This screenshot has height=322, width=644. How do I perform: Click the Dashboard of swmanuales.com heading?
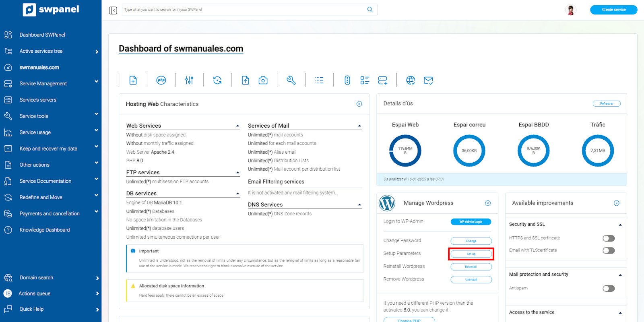[181, 49]
